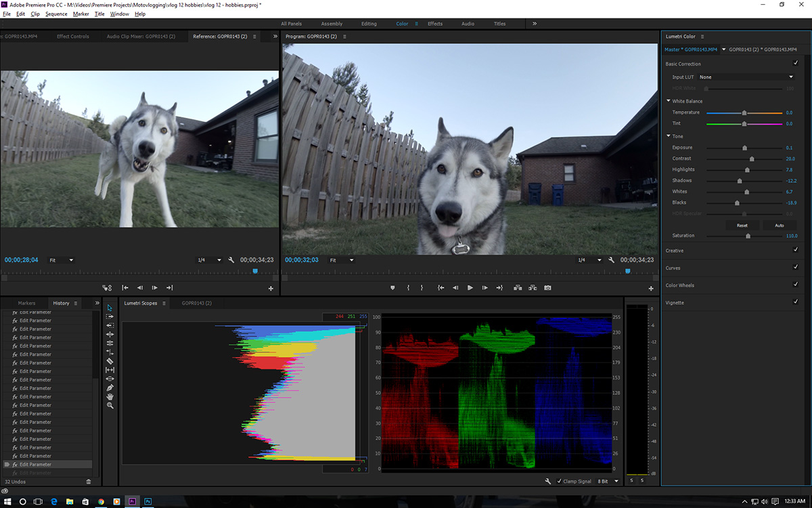Toggle the Vignette checkbox
This screenshot has width=812, height=508.
click(796, 302)
